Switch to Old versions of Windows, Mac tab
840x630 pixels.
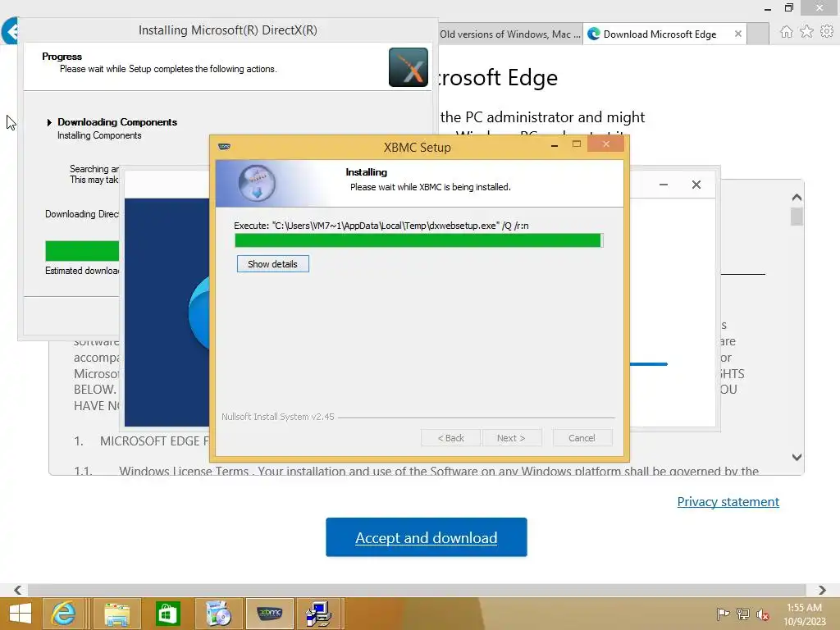point(509,34)
